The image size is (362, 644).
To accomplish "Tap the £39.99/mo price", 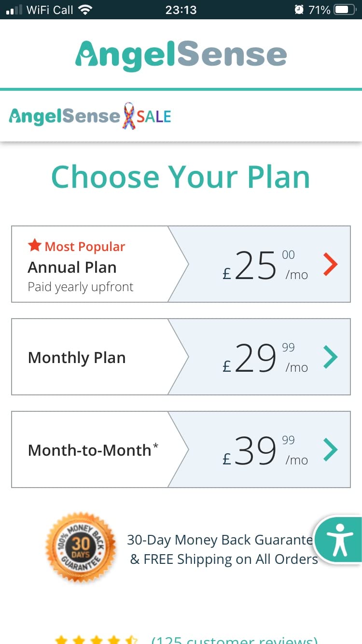I will (x=265, y=450).
